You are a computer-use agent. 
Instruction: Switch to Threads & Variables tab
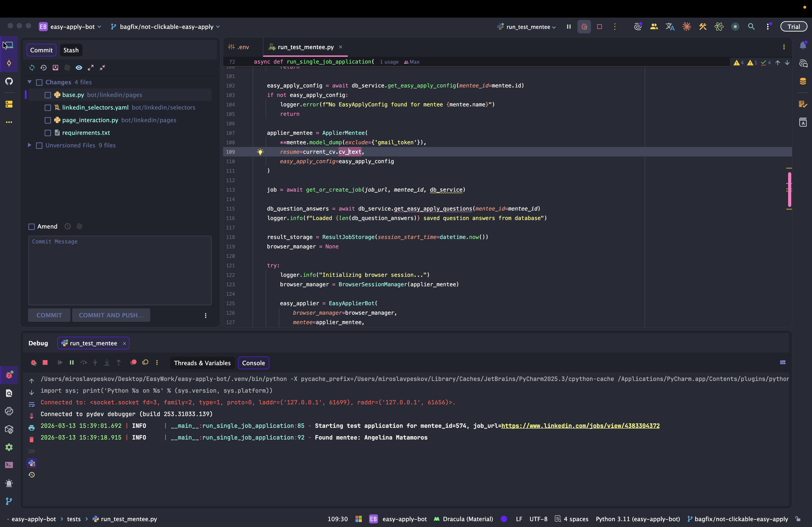202,363
